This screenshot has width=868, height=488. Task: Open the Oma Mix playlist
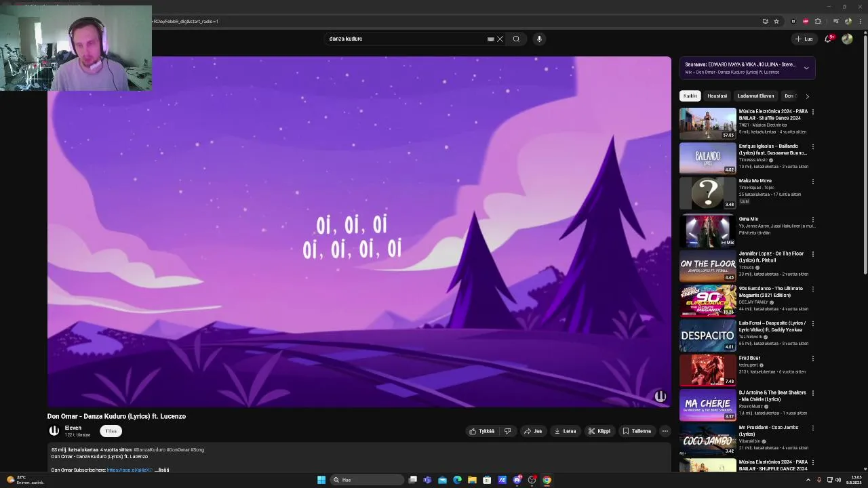point(707,230)
